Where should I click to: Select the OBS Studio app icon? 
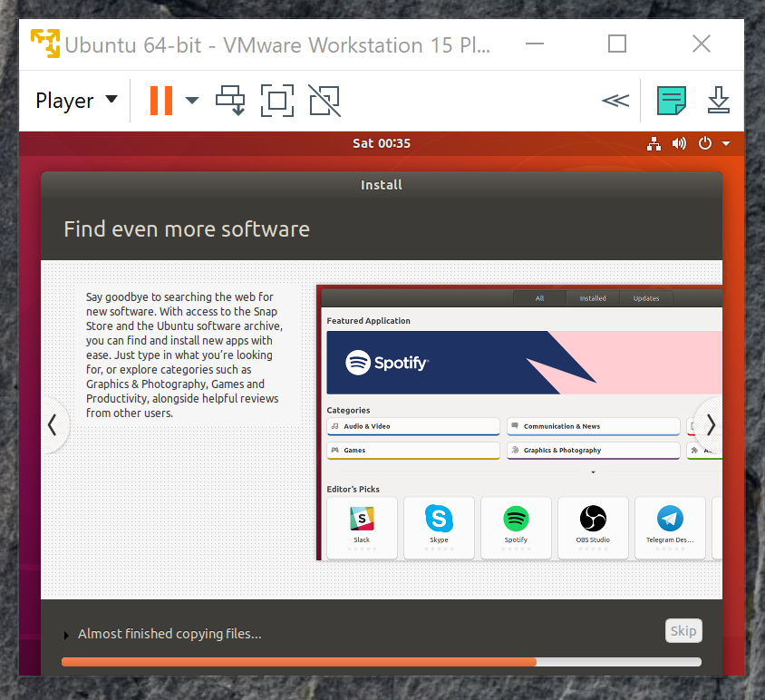point(594,527)
